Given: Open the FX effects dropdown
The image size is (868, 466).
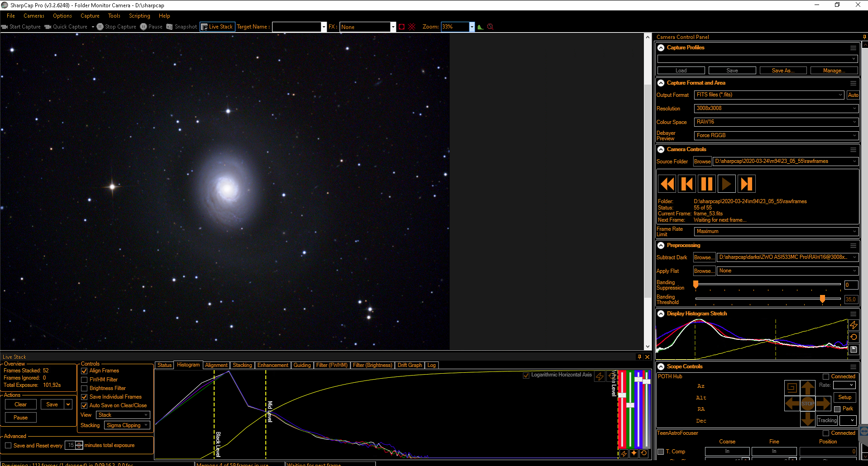Looking at the screenshot, I should click(393, 27).
